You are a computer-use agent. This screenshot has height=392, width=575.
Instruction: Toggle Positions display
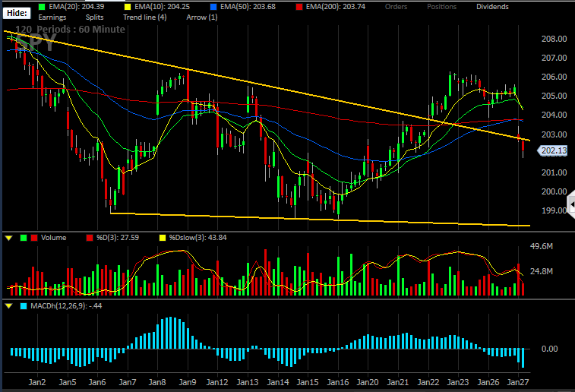pos(441,7)
